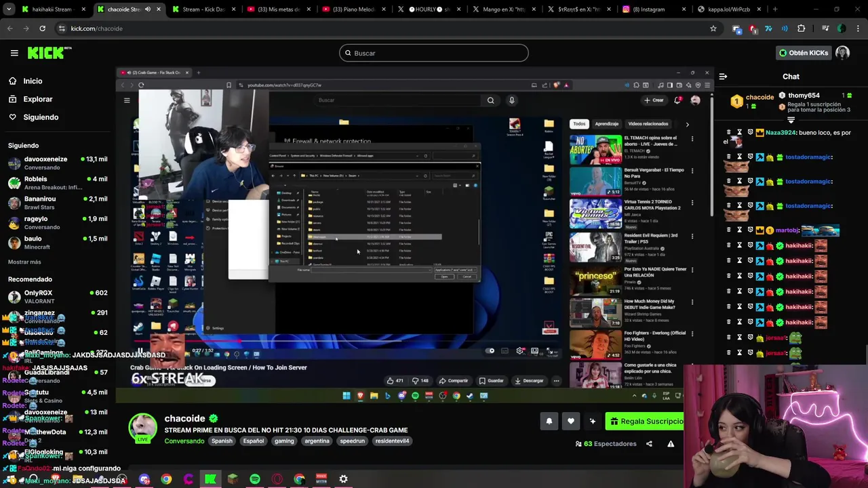Open the user profile avatar menu

(x=843, y=53)
